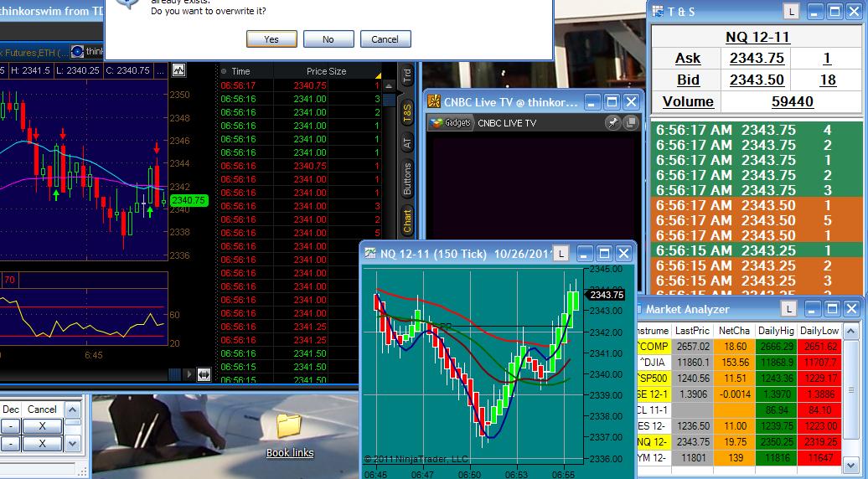Image resolution: width=868 pixels, height=479 pixels.
Task: Open the chart studies icon above price axis
Action: point(178,70)
